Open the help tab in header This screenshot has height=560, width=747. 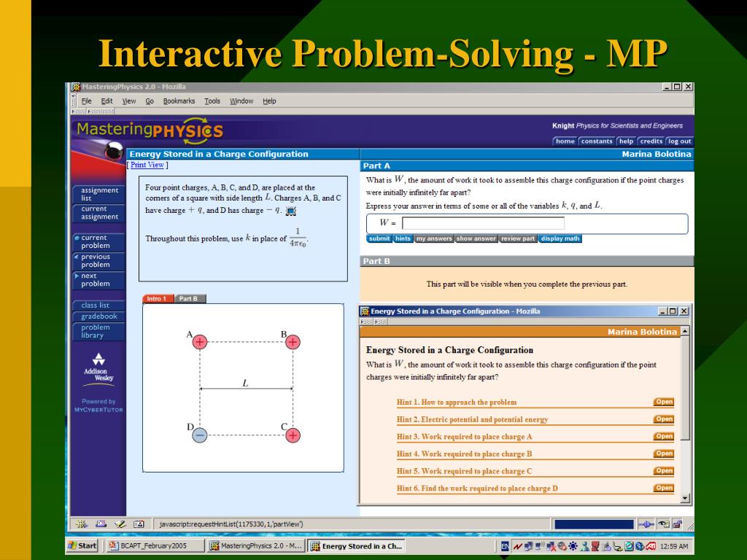click(626, 141)
